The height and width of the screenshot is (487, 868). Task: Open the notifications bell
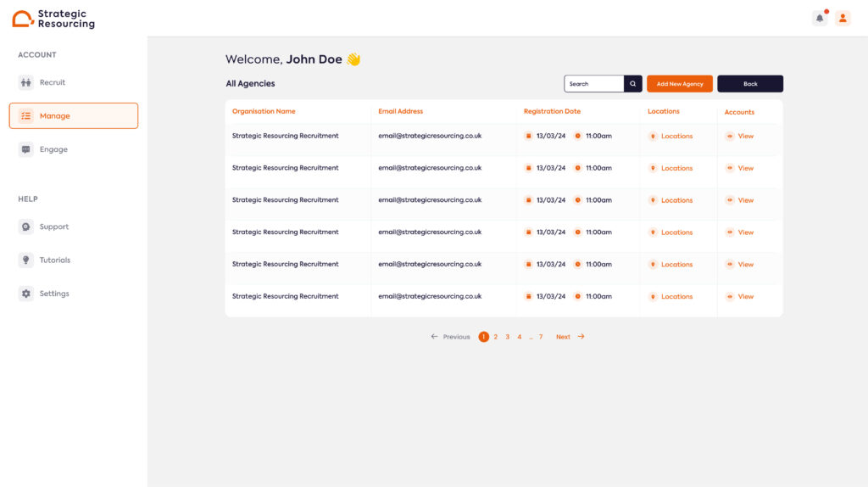pyautogui.click(x=820, y=19)
